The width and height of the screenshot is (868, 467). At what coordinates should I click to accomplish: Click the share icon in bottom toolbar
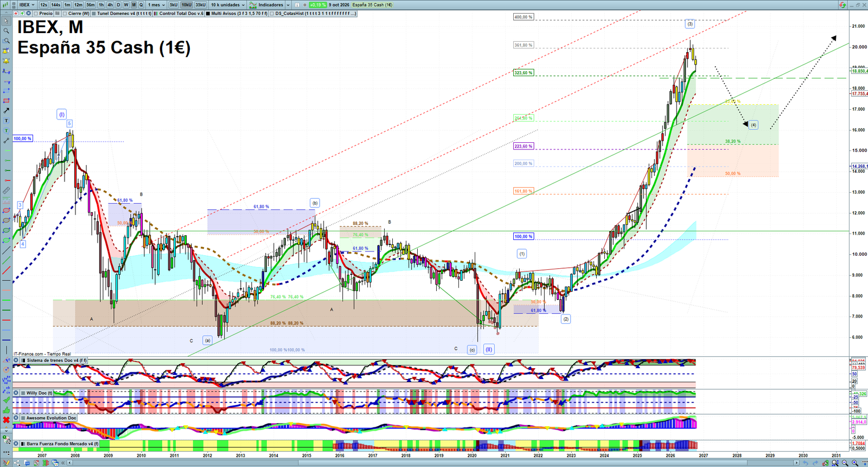[x=18, y=463]
